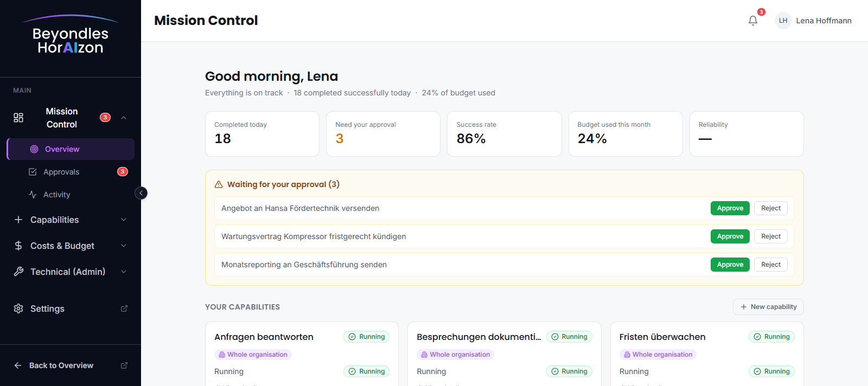Open the Fristen überwachen capability
Screen dimensions: 868x386
(x=662, y=337)
